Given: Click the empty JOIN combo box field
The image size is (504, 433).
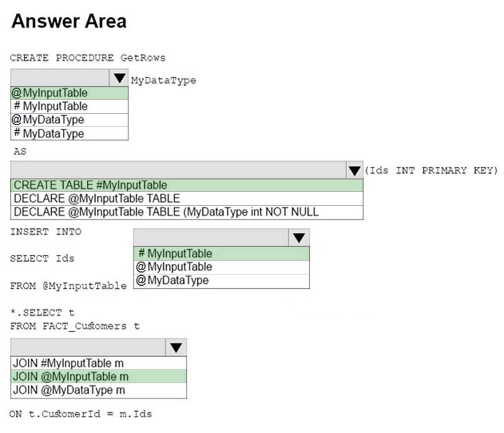Looking at the screenshot, I should pyautogui.click(x=88, y=347).
